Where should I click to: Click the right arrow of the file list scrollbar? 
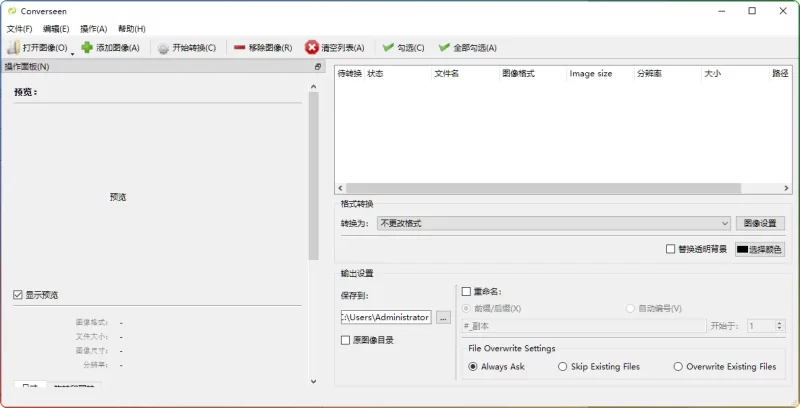786,188
